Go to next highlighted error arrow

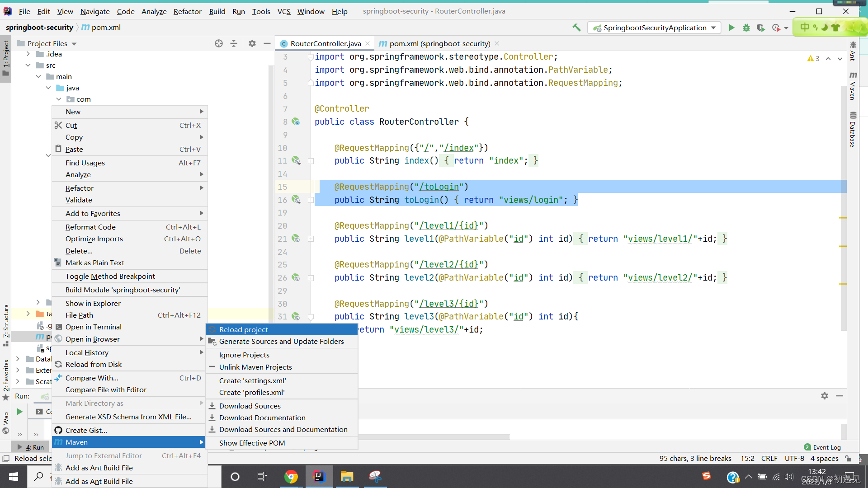pyautogui.click(x=840, y=59)
